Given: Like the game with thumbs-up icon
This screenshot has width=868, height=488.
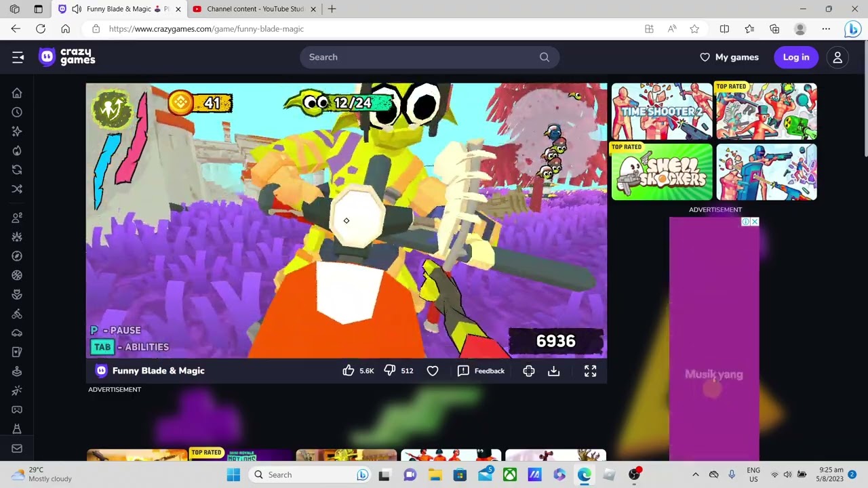Looking at the screenshot, I should (349, 371).
